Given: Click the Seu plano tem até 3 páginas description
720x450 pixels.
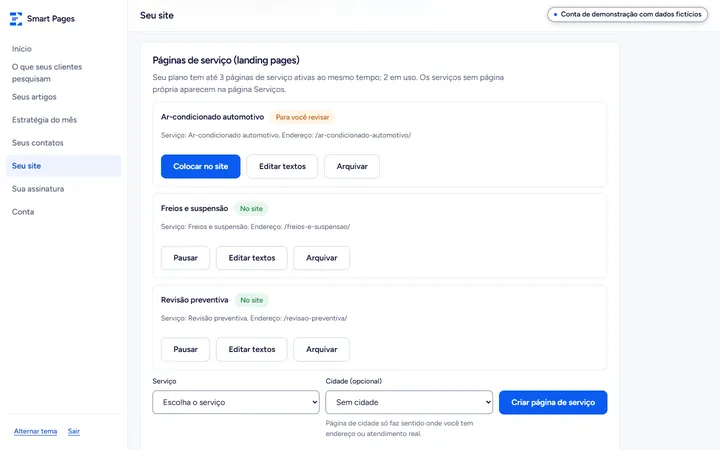Looking at the screenshot, I should coord(328,83).
